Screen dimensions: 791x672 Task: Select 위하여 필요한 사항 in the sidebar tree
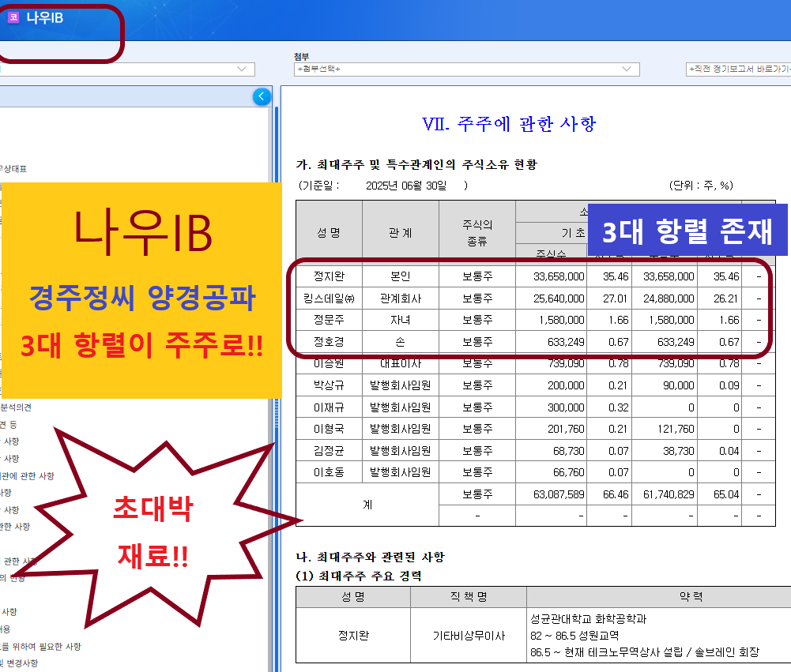point(43,646)
